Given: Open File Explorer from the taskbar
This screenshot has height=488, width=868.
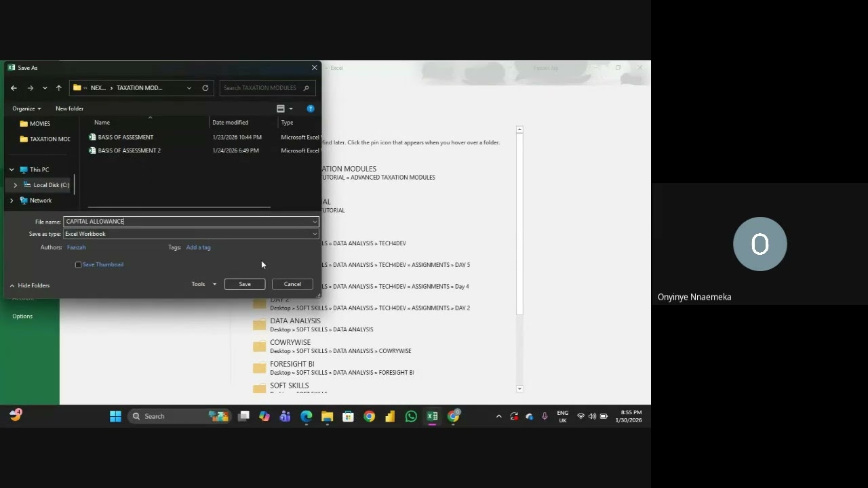Looking at the screenshot, I should point(327,416).
